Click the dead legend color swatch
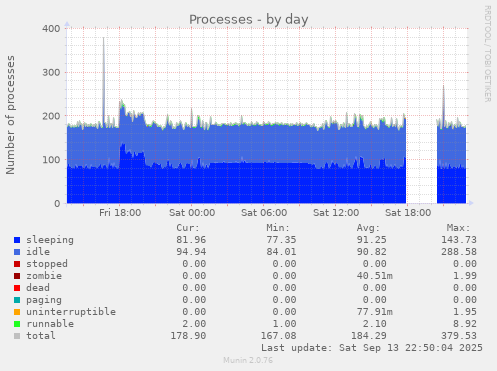497x371 pixels. 17,288
